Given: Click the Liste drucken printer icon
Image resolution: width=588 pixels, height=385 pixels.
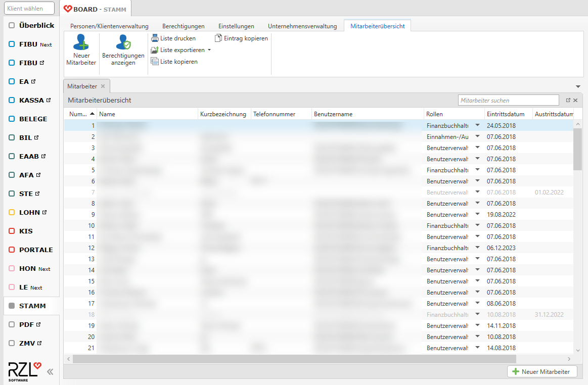Looking at the screenshot, I should (x=155, y=38).
